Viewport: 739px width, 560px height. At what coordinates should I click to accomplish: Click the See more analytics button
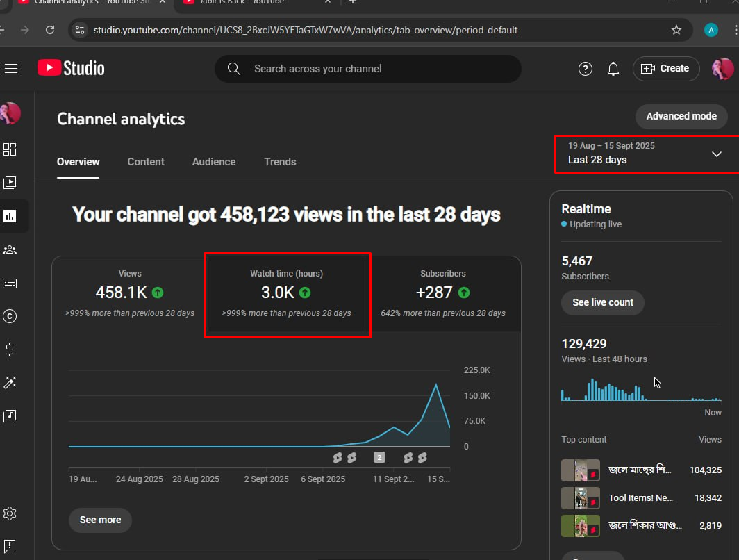coord(100,520)
